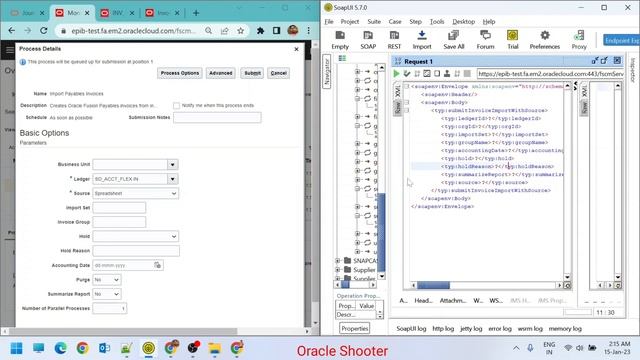
Task: Open the Suite menu in SoapUI
Action: (x=374, y=22)
